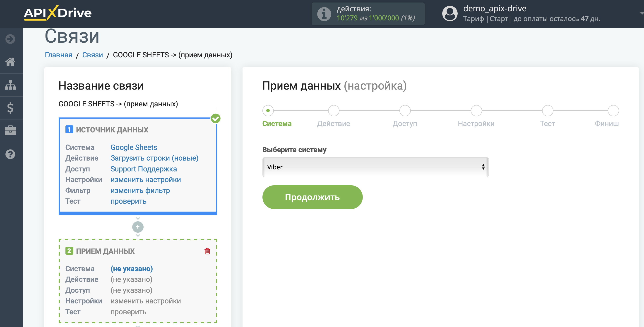Click изменить настройки in receiver block
This screenshot has height=327, width=644.
pos(146,301)
